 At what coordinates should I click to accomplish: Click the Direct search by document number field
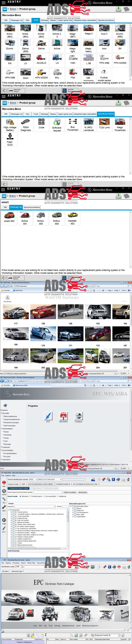(x=48, y=492)
